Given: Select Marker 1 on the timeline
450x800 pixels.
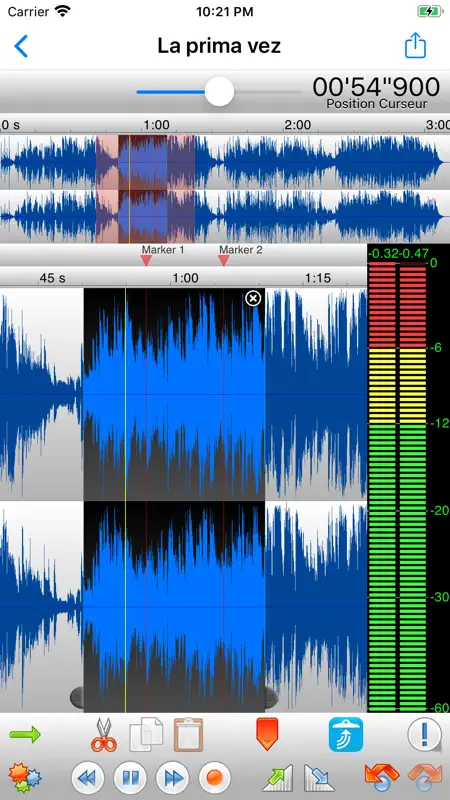Looking at the screenshot, I should pos(146,260).
